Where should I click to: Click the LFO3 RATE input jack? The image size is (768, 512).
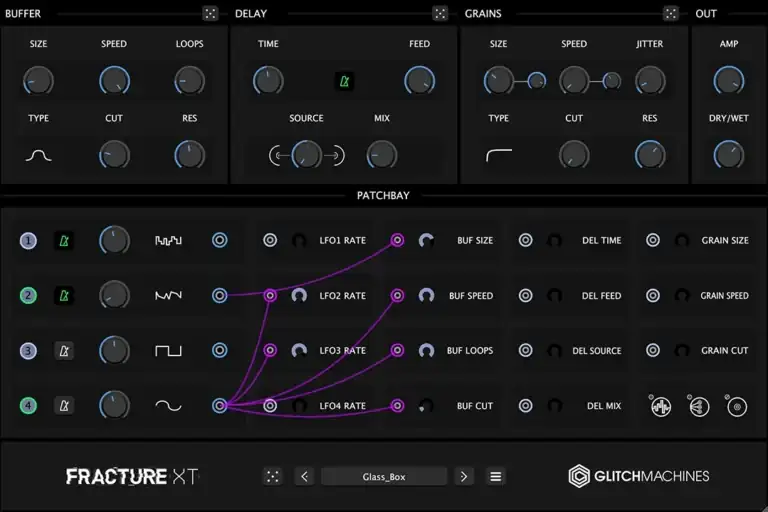click(270, 350)
